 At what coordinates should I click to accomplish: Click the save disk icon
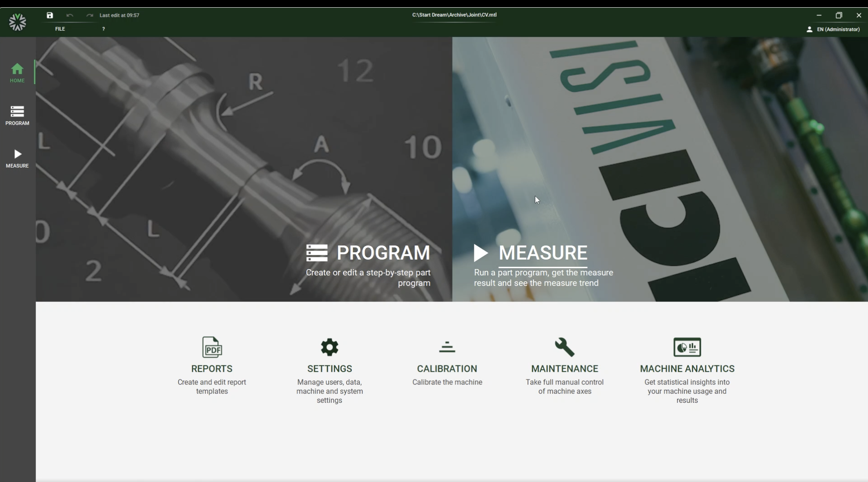pos(50,15)
